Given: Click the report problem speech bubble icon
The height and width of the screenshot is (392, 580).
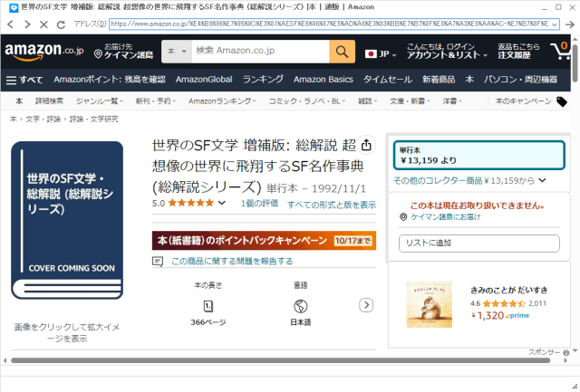Looking at the screenshot, I should 158,262.
